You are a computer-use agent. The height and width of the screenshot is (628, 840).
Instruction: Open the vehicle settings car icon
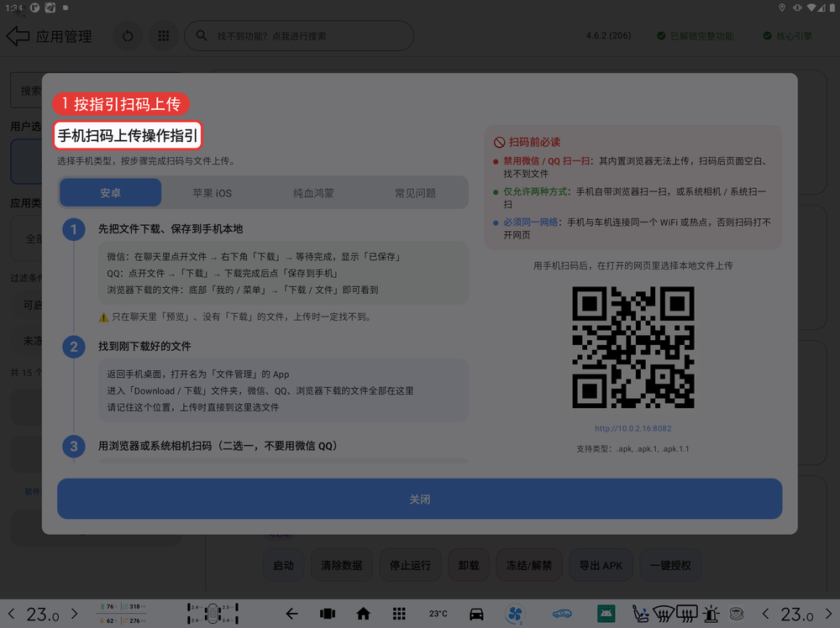click(x=476, y=614)
